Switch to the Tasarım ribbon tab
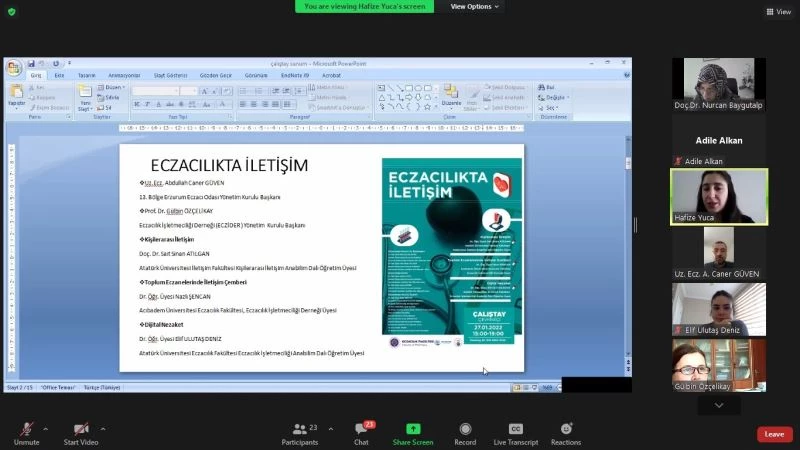Viewport: 800px width, 450px height. pos(87,75)
